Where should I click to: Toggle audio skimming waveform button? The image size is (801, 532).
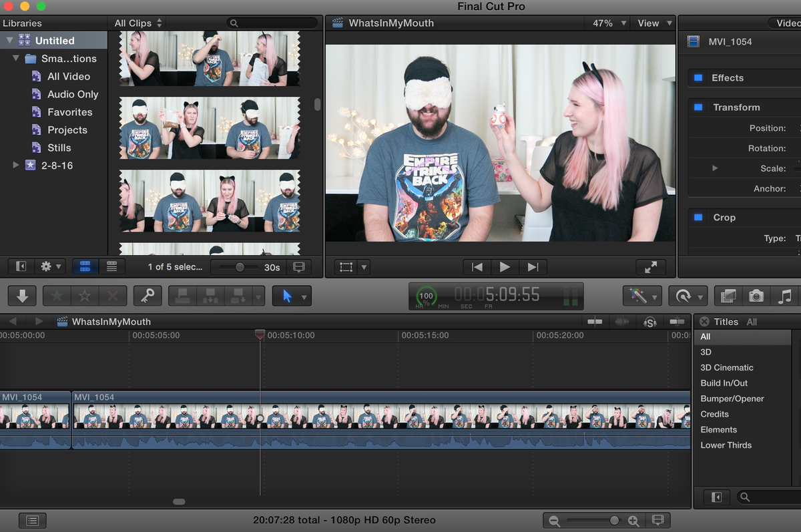click(x=622, y=322)
